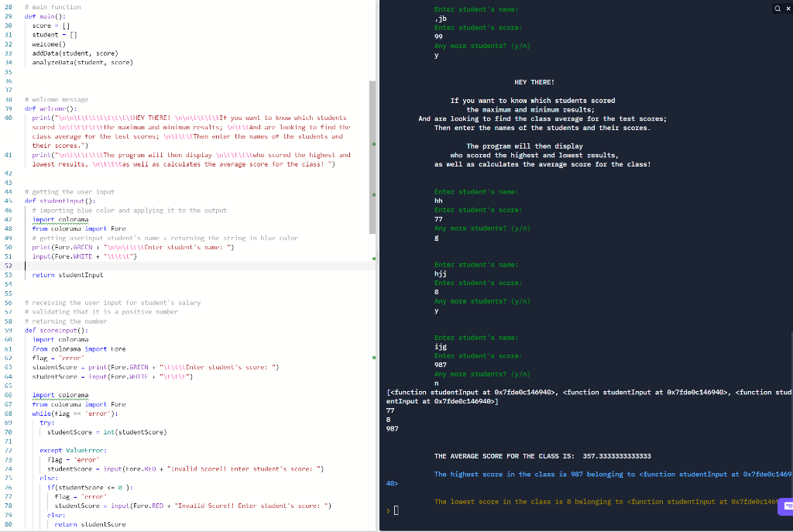Viewport: 793px width, 532px height.
Task: Click the terminal prompt arrow at the bottom
Action: [x=386, y=510]
